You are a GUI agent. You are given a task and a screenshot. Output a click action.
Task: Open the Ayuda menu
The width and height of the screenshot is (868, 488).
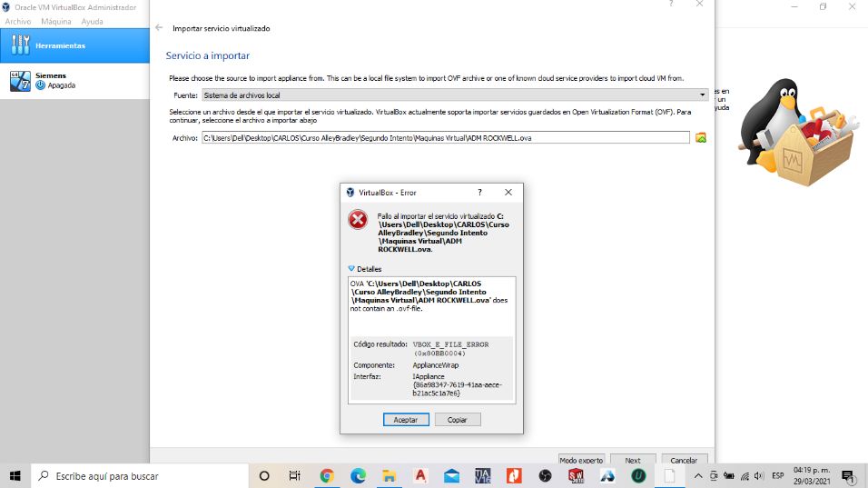click(x=92, y=21)
